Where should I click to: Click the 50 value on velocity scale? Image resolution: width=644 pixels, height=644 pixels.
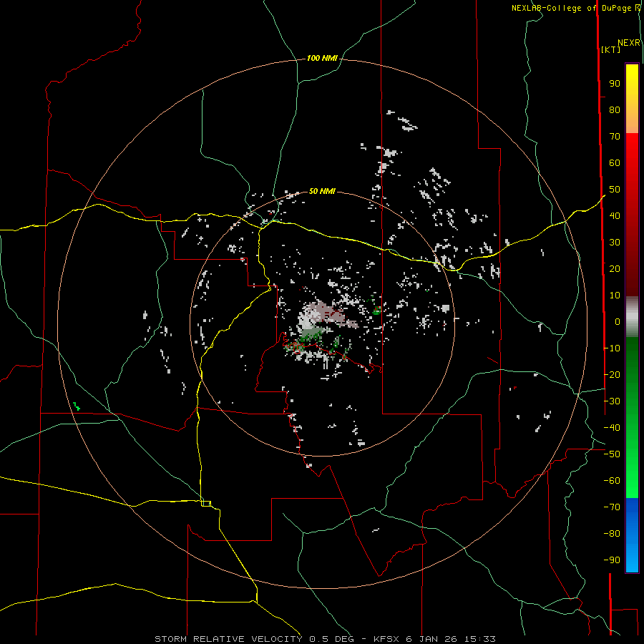[615, 190]
